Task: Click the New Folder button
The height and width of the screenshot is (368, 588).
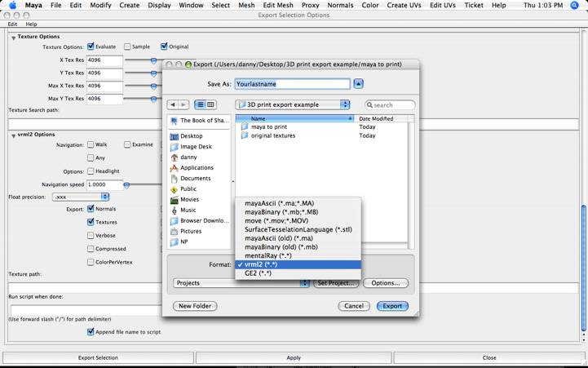Action: click(x=195, y=306)
